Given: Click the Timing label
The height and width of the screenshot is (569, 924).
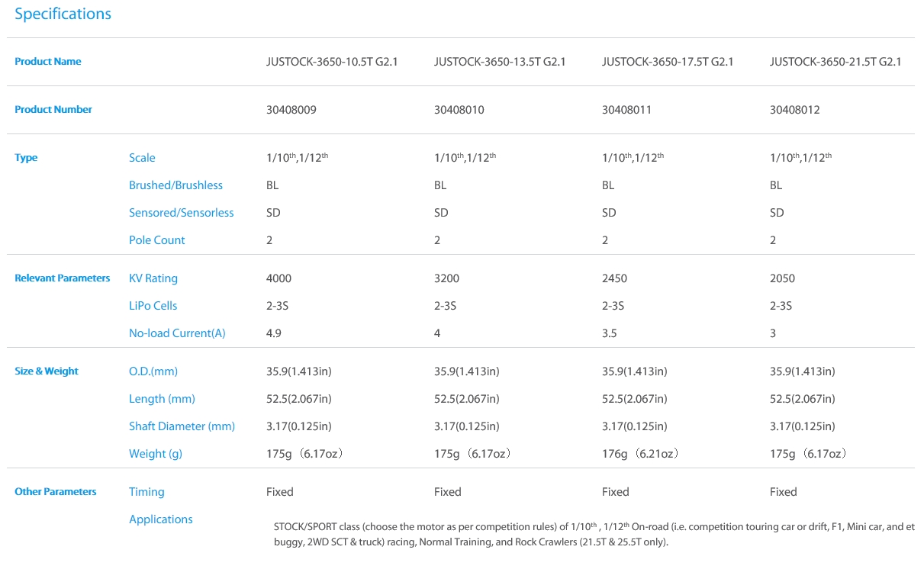Looking at the screenshot, I should (x=146, y=492).
